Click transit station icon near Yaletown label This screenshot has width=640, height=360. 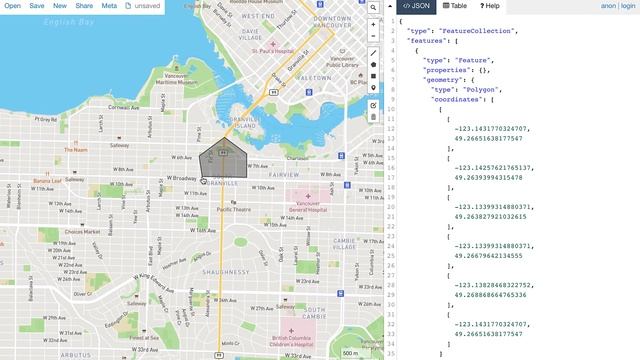pos(309,92)
